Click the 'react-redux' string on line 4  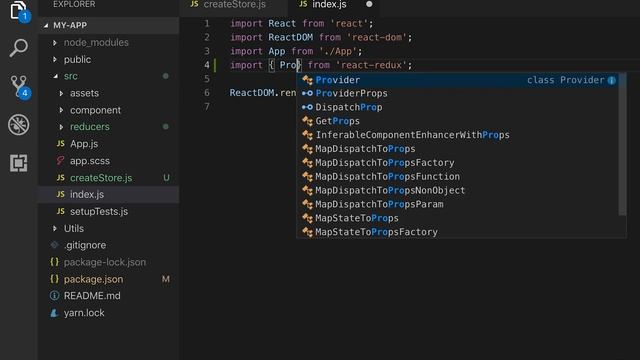click(x=371, y=65)
